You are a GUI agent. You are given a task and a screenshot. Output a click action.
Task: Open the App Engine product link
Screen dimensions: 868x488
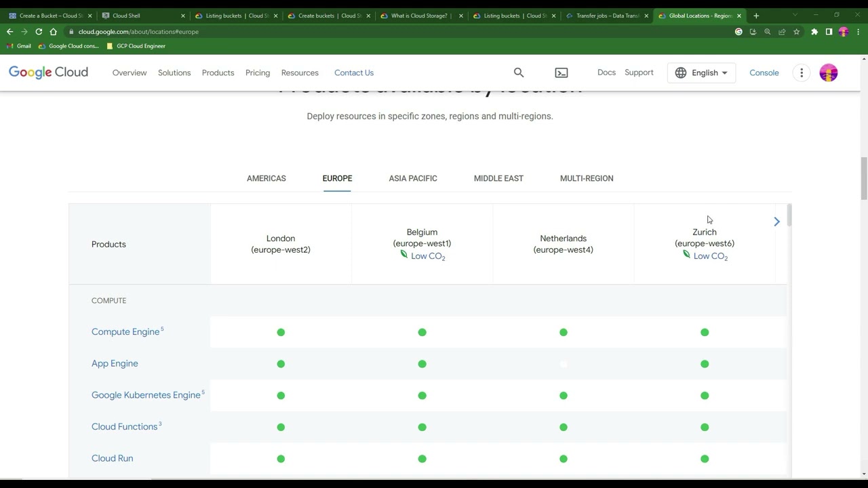[x=115, y=363]
